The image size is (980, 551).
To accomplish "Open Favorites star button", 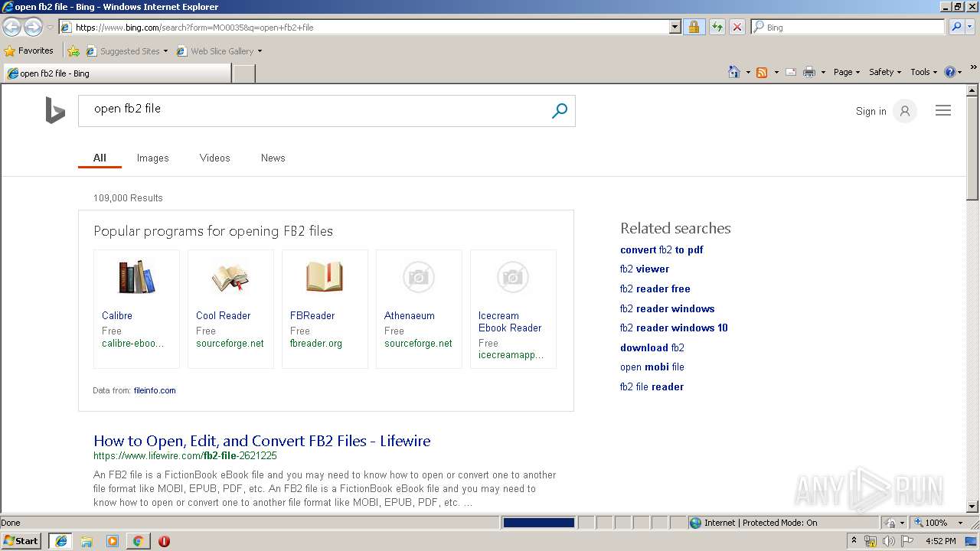I will (x=29, y=51).
